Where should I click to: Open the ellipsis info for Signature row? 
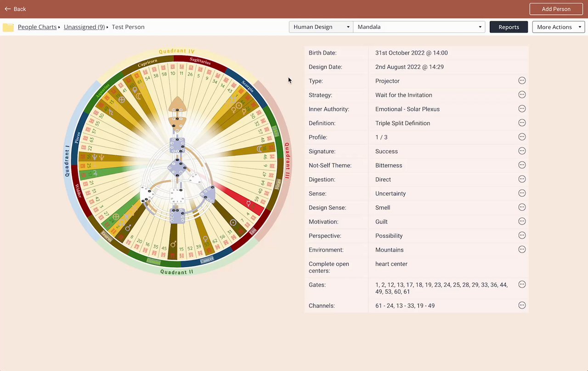pyautogui.click(x=522, y=151)
